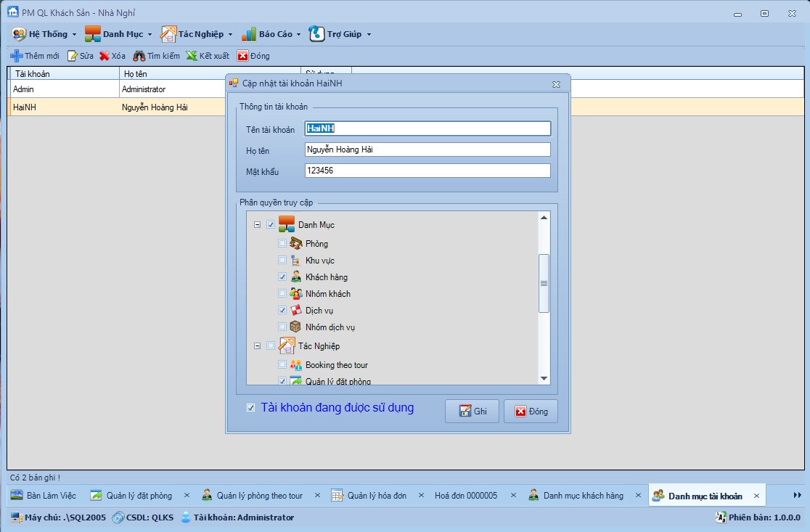Click the Kết xuất Excel export icon
The height and width of the screenshot is (532, 810).
[x=192, y=56]
